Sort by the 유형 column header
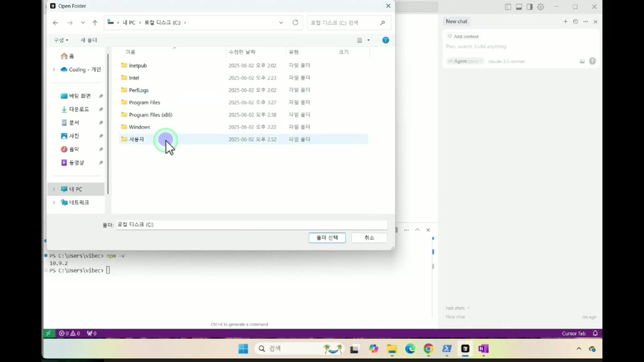The height and width of the screenshot is (362, 644). coord(294,52)
